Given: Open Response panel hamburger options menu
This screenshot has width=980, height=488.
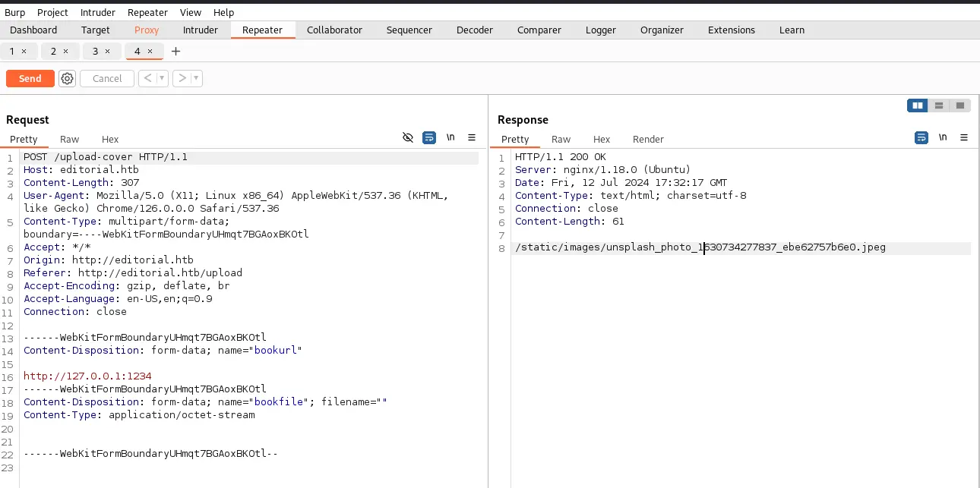Looking at the screenshot, I should point(964,137).
